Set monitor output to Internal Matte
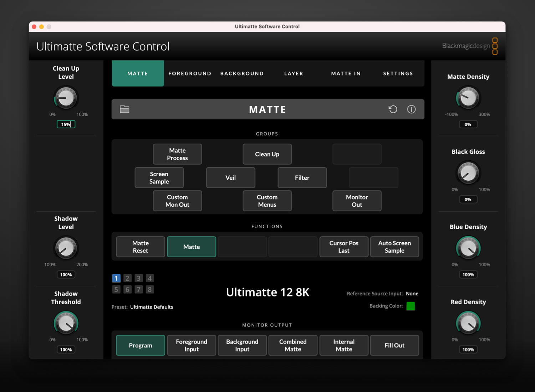The image size is (535, 392). [x=344, y=345]
